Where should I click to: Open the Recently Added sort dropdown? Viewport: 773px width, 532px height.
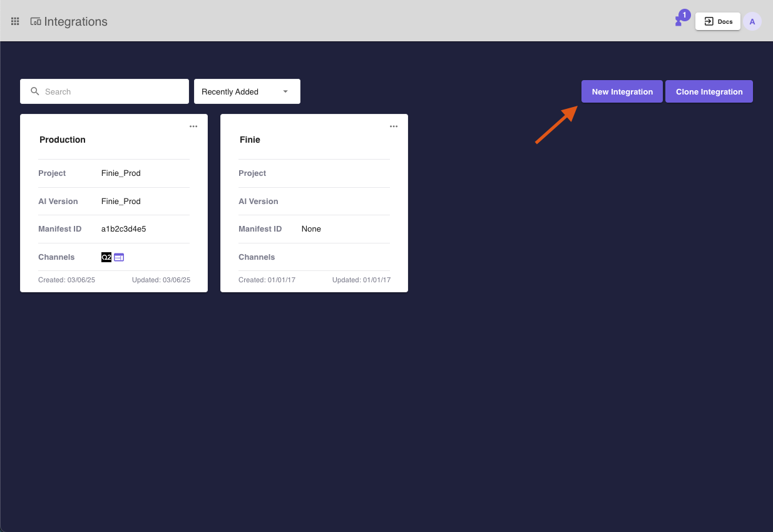[x=247, y=91]
